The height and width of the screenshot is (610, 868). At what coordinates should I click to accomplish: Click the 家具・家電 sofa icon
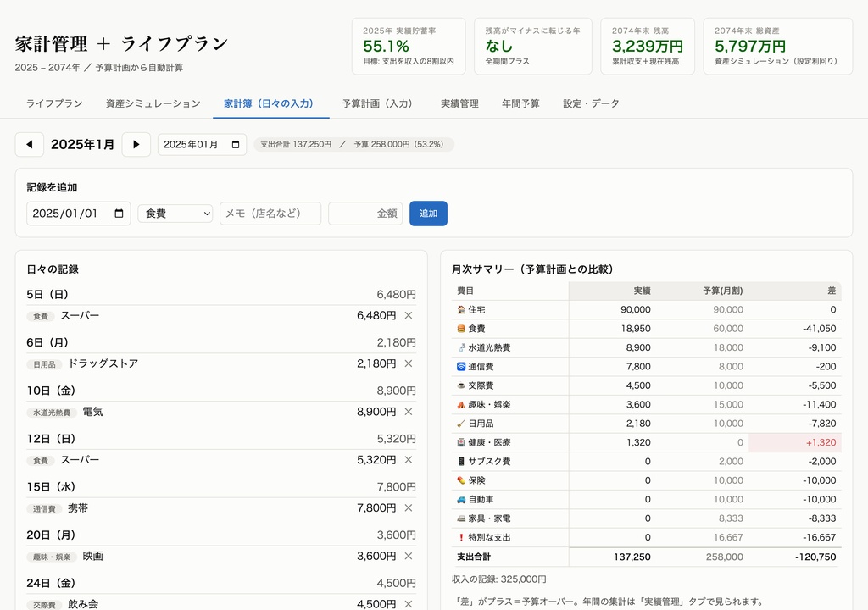point(461,518)
